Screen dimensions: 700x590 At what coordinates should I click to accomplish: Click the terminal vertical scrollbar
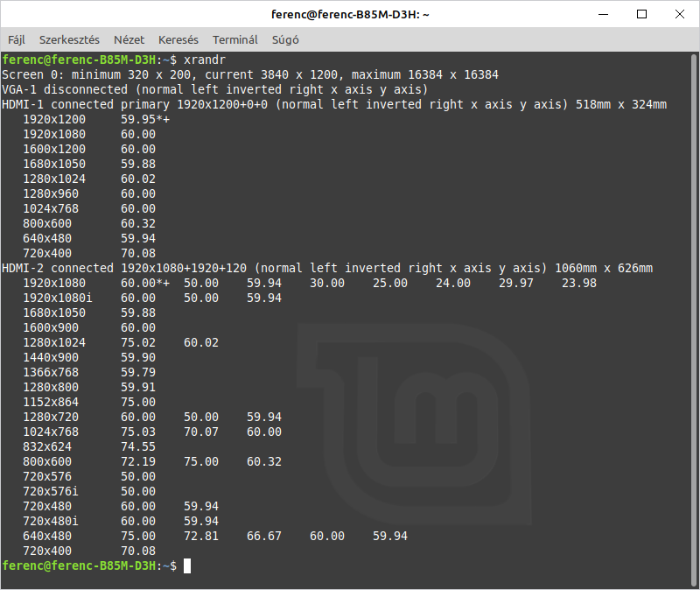click(x=694, y=320)
